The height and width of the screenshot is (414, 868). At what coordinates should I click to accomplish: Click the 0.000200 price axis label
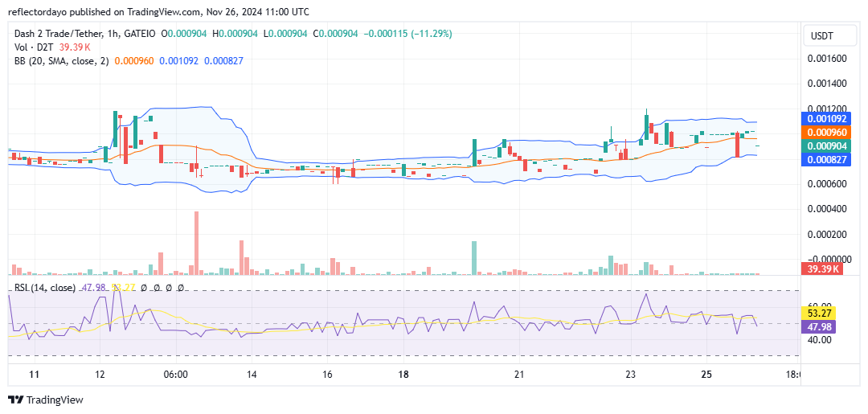point(826,235)
